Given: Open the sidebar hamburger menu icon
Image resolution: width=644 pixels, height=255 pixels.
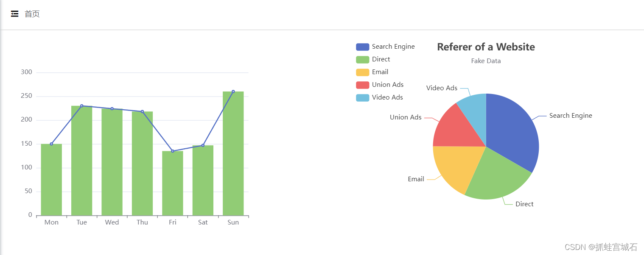Looking at the screenshot, I should coord(14,13).
